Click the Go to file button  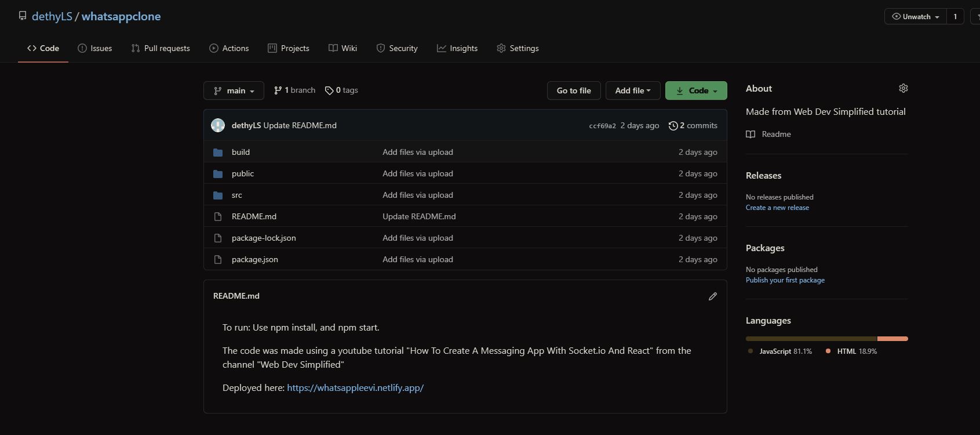574,90
